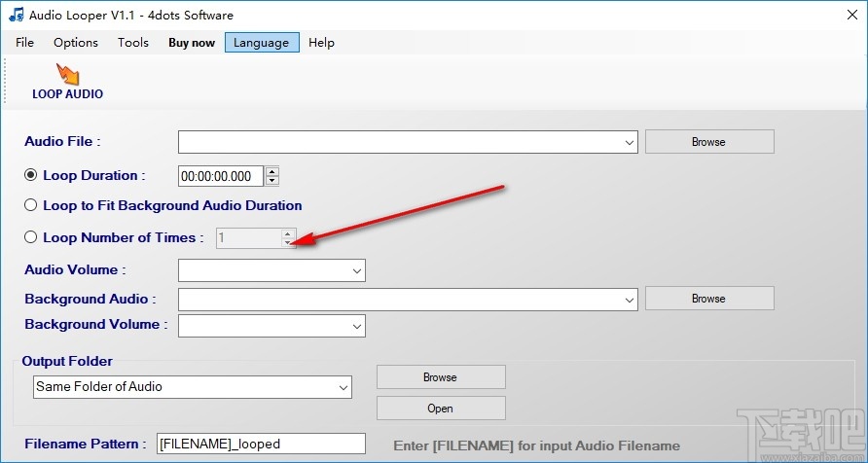Click the Loop Audio arrow icon
Screen dimensions: 868x463
pyautogui.click(x=67, y=74)
